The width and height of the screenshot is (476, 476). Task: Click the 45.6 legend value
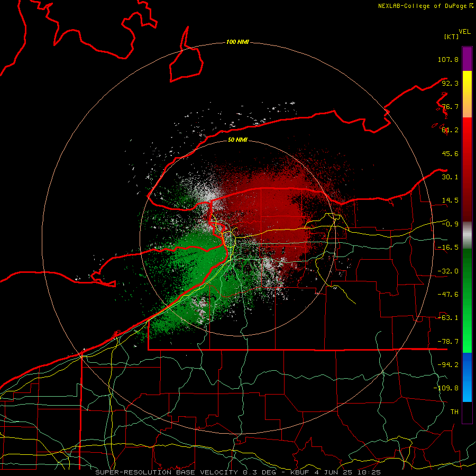tap(450, 153)
